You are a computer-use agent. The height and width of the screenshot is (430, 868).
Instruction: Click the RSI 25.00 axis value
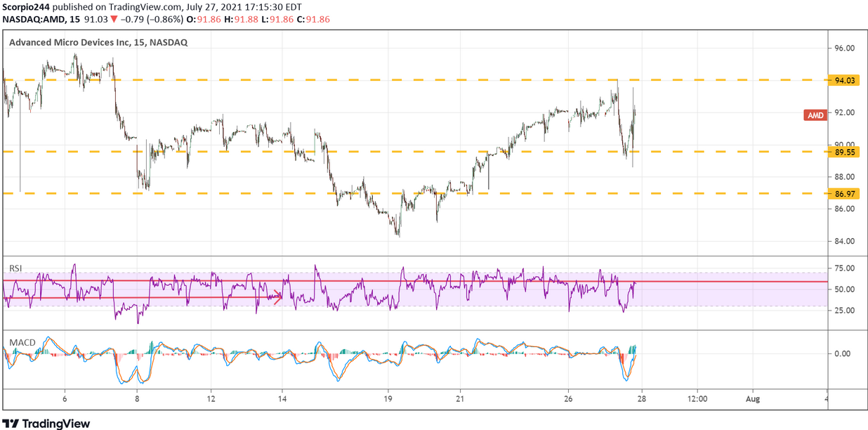coord(843,311)
